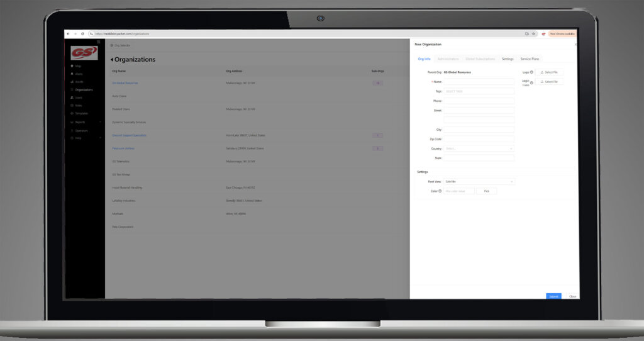Expand the Reports sidebar submenu
Viewport: 644px width, 341px height.
pos(100,122)
